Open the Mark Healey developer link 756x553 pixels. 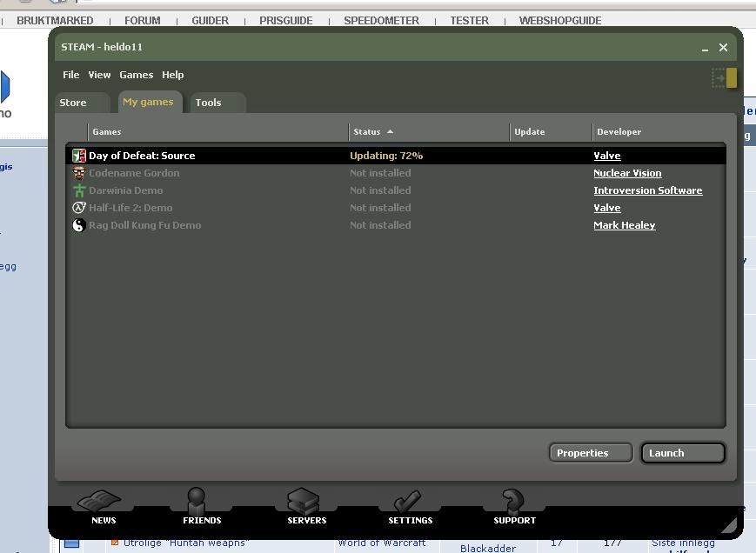tap(625, 225)
